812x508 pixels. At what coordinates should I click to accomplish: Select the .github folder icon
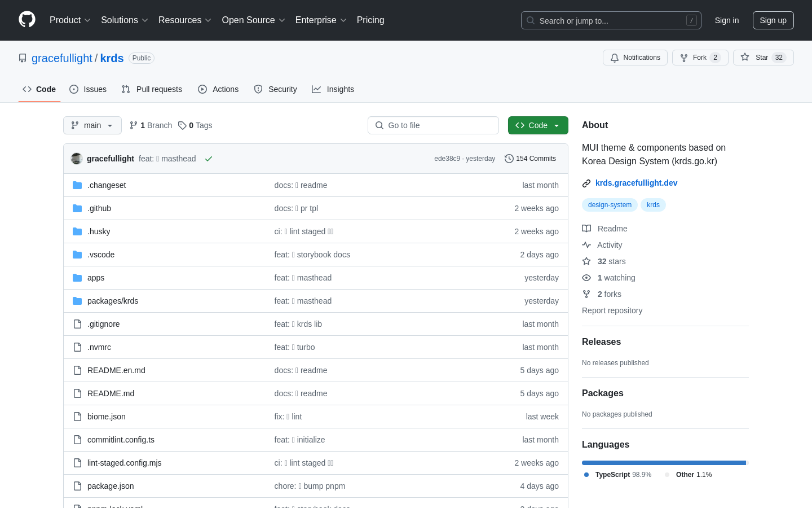[77, 208]
